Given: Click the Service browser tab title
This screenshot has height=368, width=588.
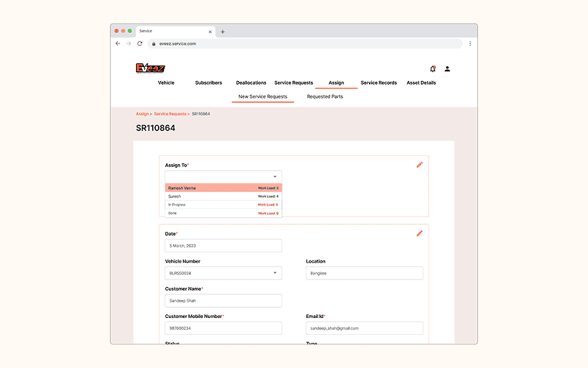Looking at the screenshot, I should (146, 31).
